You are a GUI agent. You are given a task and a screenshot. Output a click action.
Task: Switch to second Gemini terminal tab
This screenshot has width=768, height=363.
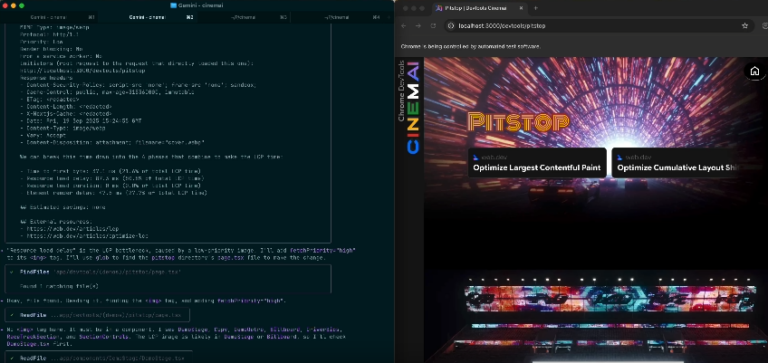147,17
